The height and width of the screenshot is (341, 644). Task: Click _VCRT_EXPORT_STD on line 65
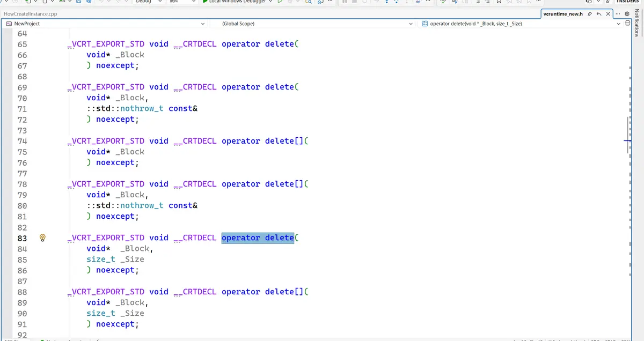point(106,44)
